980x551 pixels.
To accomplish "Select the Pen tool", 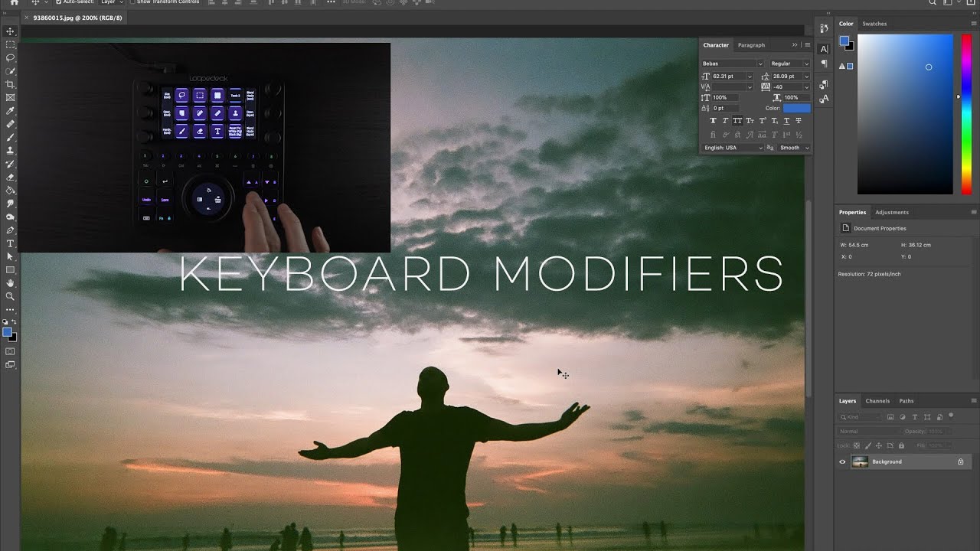I will 11,230.
